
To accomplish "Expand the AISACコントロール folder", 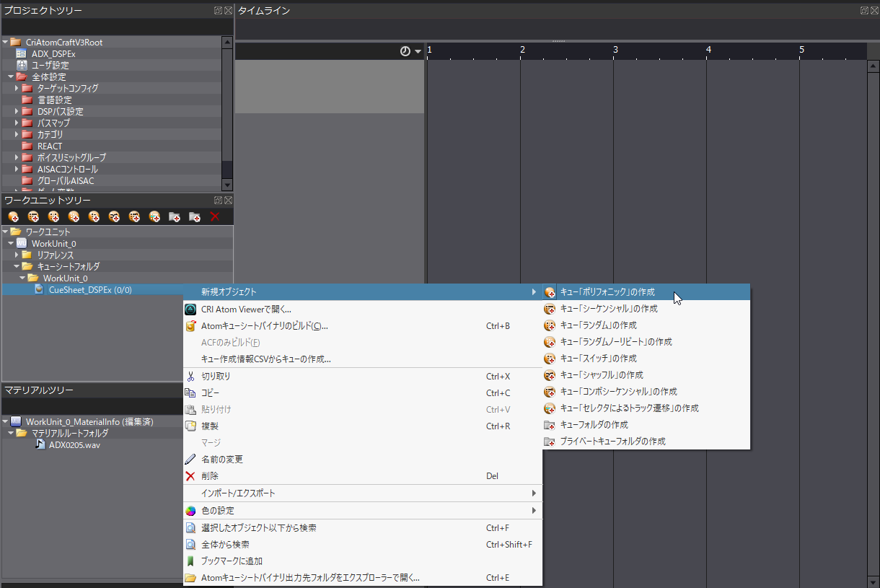I will pyautogui.click(x=17, y=169).
